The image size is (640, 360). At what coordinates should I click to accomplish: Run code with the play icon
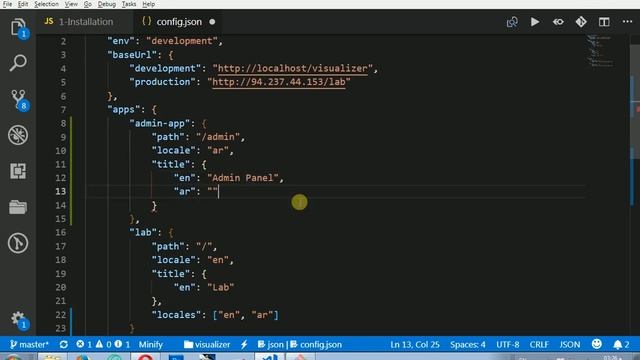[x=535, y=22]
